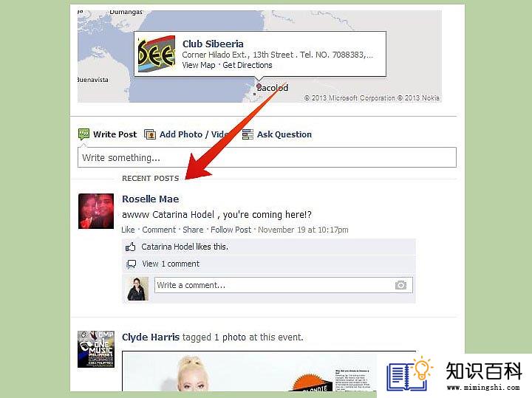Click the comment bubble icon by View 1 comment
Image resolution: width=532 pixels, height=398 pixels.
coord(132,264)
